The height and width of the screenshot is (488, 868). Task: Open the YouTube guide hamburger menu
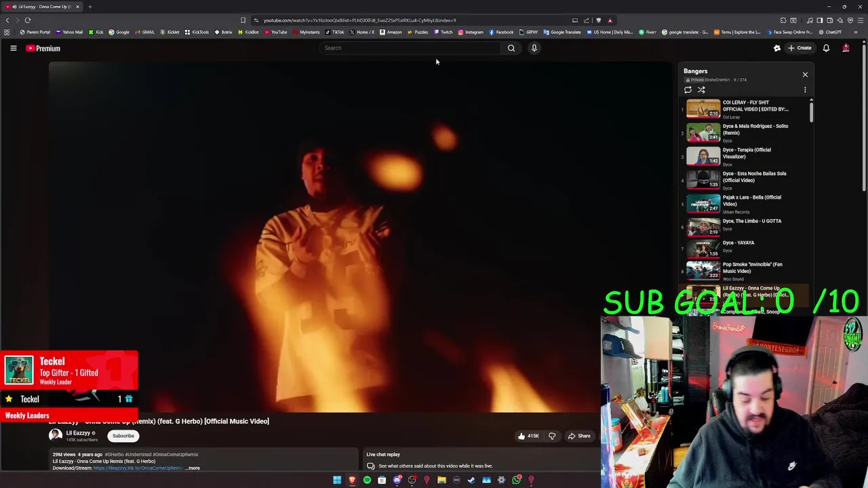point(13,48)
